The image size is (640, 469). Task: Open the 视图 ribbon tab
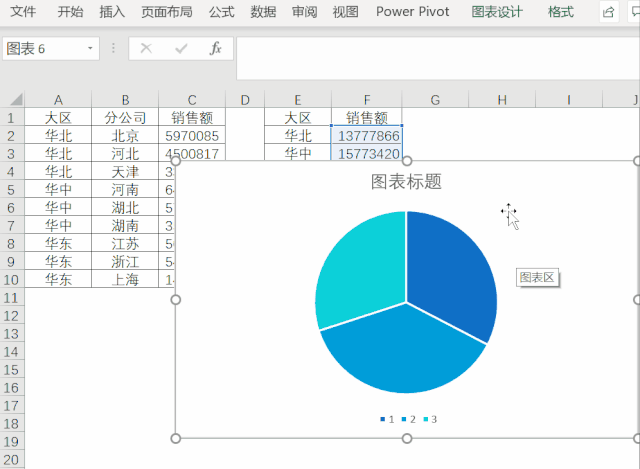tap(346, 12)
